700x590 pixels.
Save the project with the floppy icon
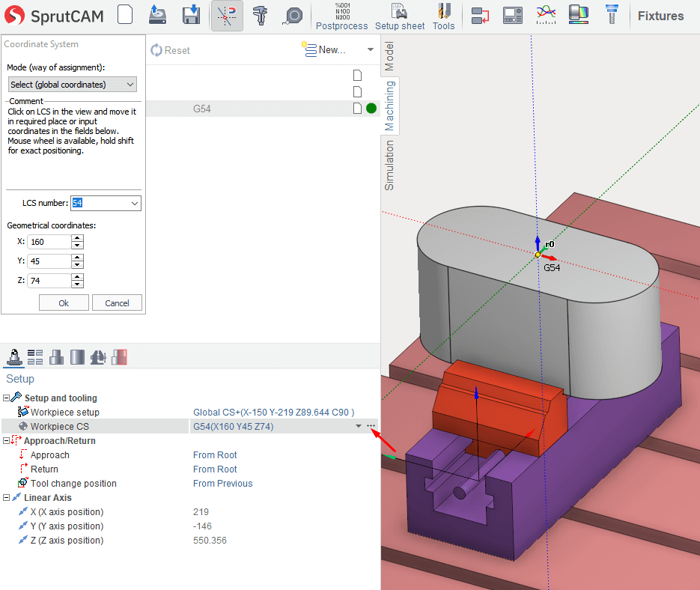191,15
